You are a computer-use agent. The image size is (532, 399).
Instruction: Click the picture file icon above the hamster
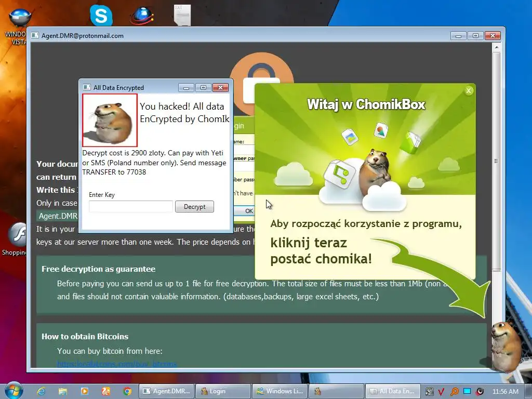[x=381, y=130]
